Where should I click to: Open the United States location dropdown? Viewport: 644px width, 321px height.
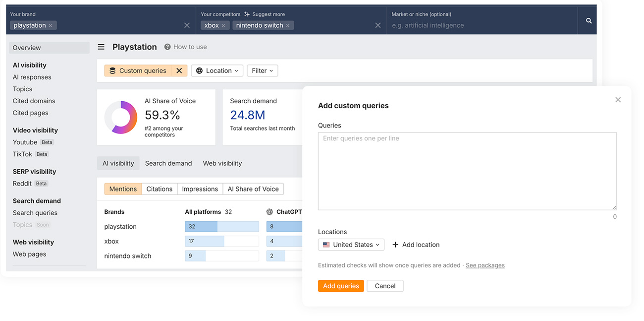tap(351, 245)
